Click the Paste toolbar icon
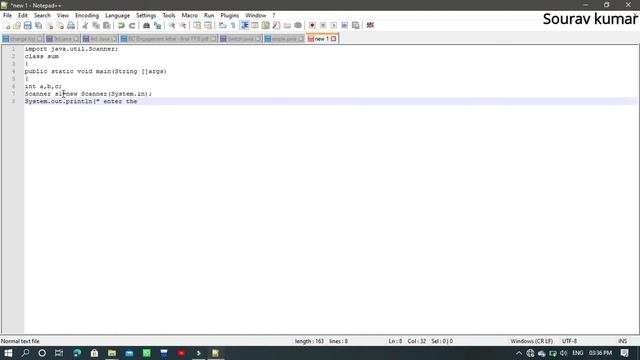The width and height of the screenshot is (640, 360). click(x=107, y=25)
